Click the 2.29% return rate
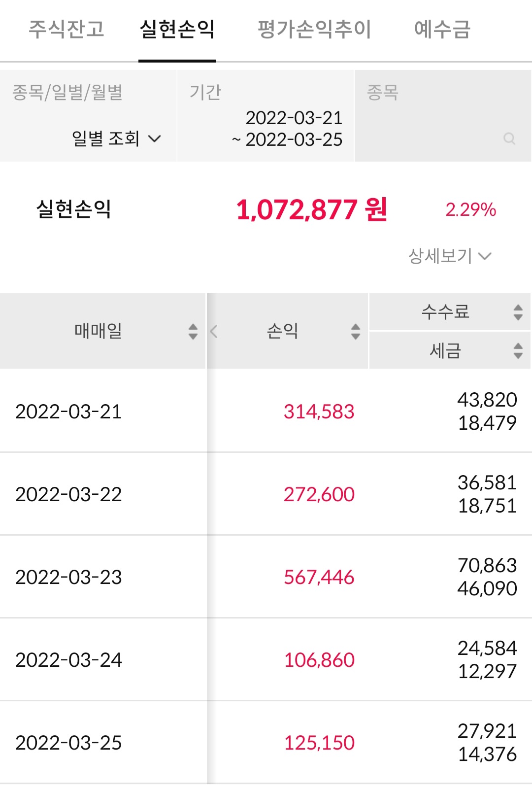The height and width of the screenshot is (789, 532). (x=470, y=209)
